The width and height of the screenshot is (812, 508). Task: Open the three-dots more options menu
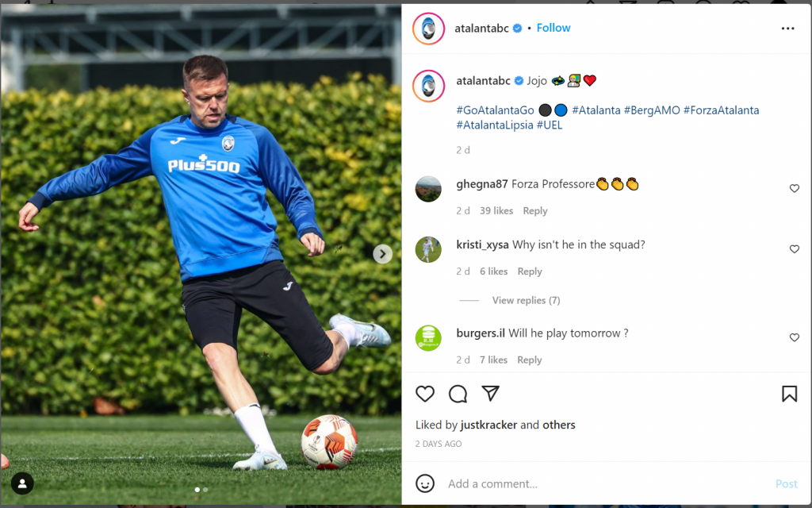pyautogui.click(x=787, y=29)
